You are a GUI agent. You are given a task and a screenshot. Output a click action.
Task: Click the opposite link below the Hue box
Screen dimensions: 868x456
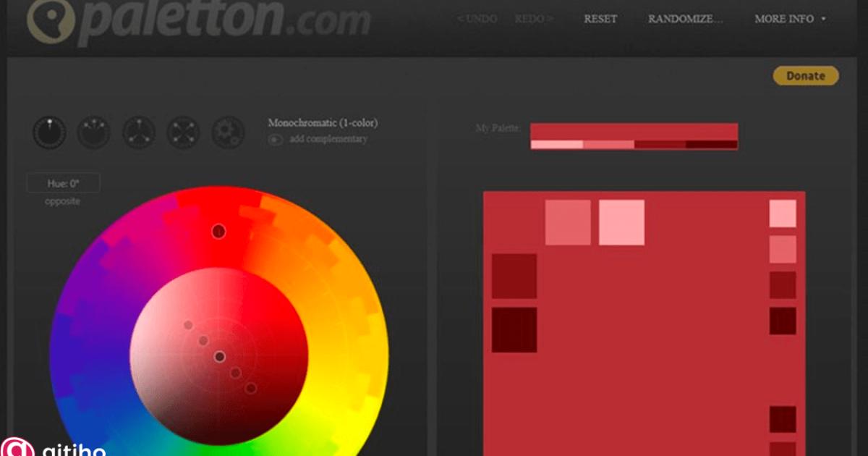point(62,201)
